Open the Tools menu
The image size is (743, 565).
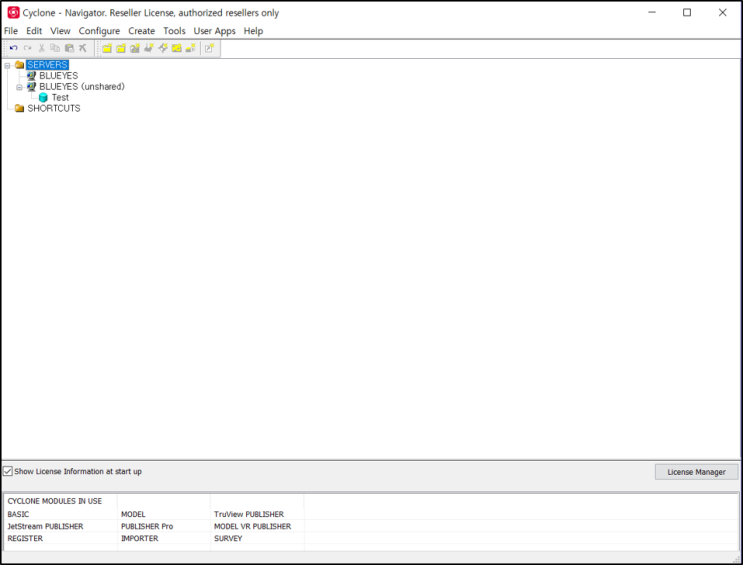point(174,31)
